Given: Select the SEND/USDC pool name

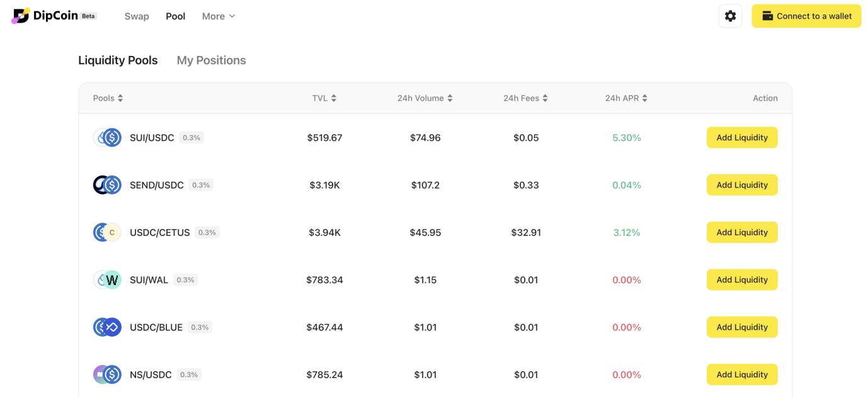Looking at the screenshot, I should (x=157, y=185).
